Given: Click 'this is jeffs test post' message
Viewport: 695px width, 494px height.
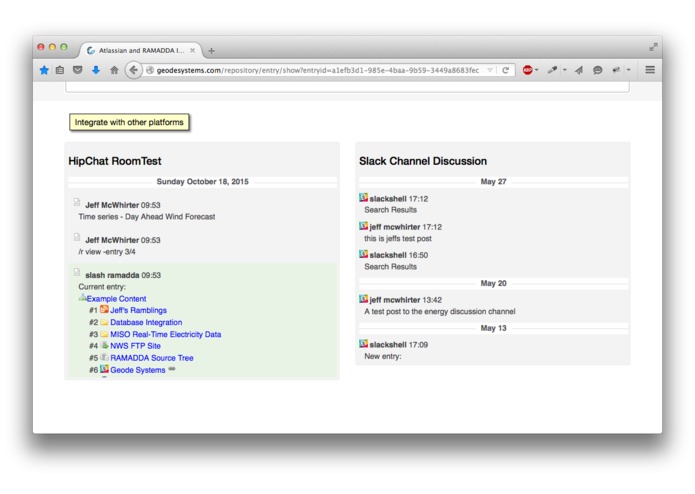Looking at the screenshot, I should (398, 238).
